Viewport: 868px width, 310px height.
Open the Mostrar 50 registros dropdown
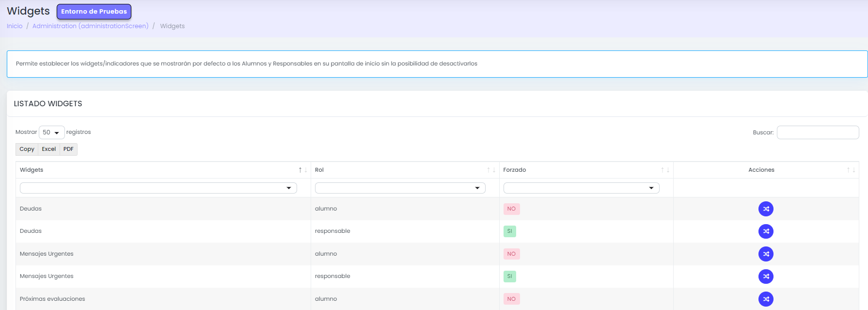[52, 132]
